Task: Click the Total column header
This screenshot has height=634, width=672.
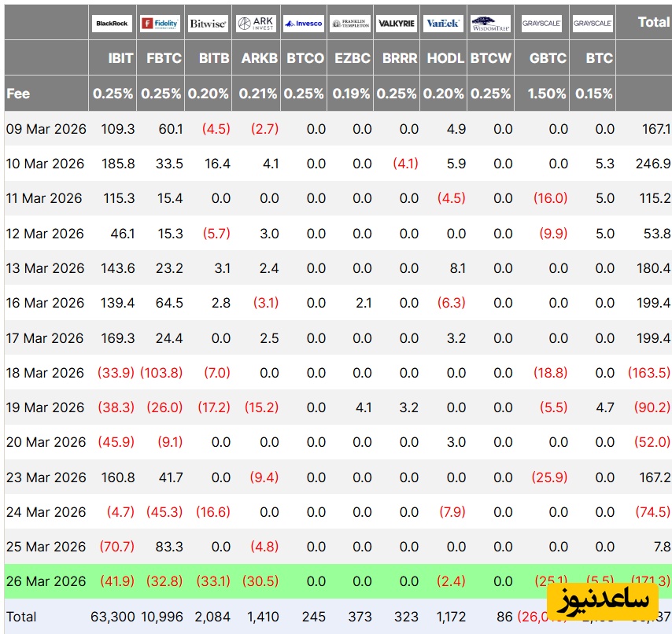Action: (654, 22)
